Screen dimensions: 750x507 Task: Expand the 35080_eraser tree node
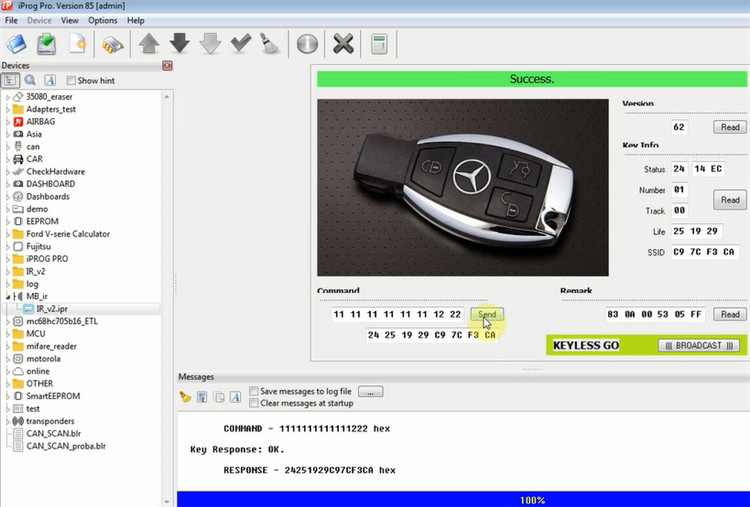tap(8, 97)
